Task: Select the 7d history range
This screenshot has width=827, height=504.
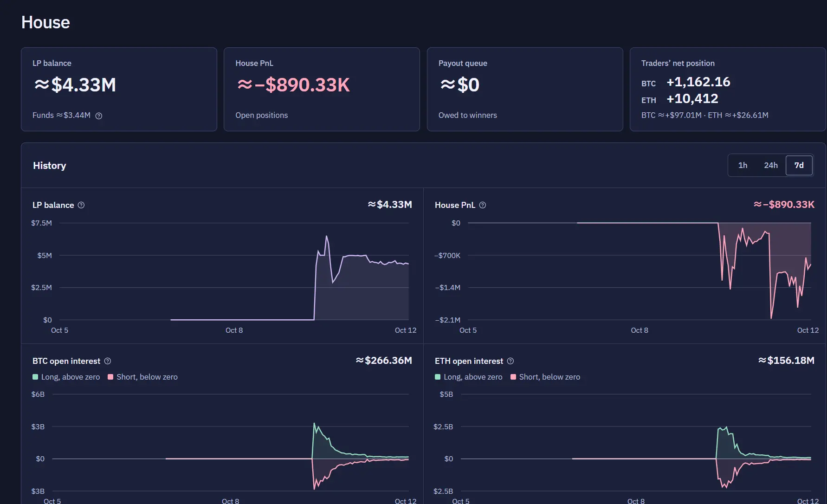Action: 799,165
